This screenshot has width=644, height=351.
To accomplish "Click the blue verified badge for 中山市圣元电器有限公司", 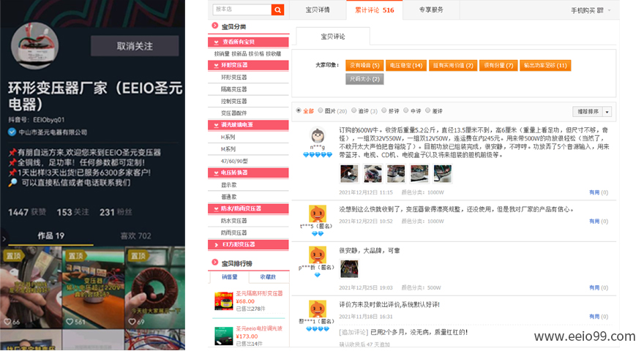I will (12, 132).
